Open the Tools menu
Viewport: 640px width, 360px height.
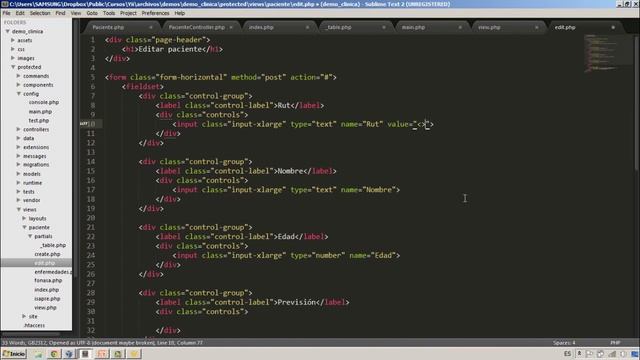109,13
